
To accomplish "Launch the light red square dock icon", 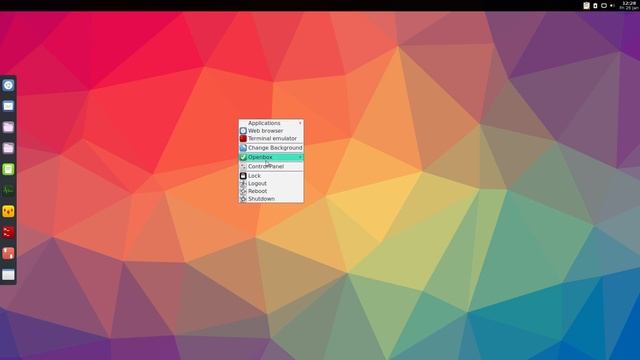I will click(8, 253).
